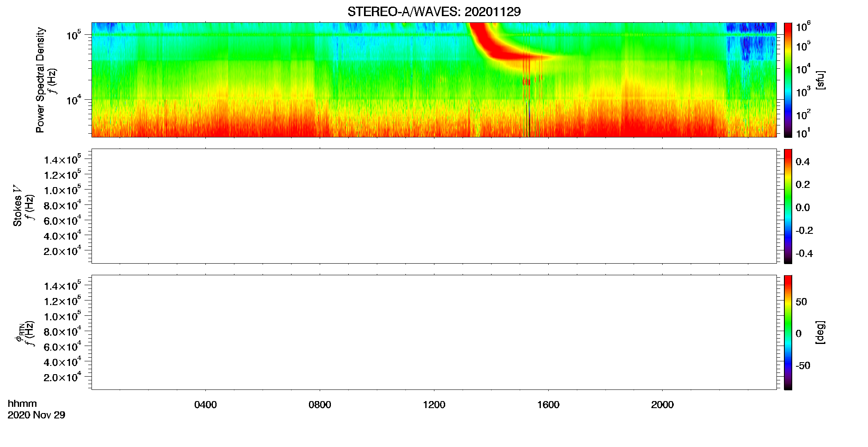Viewport: 868px width, 447px height.
Task: Click the 0400 time axis label
Action: coord(205,405)
